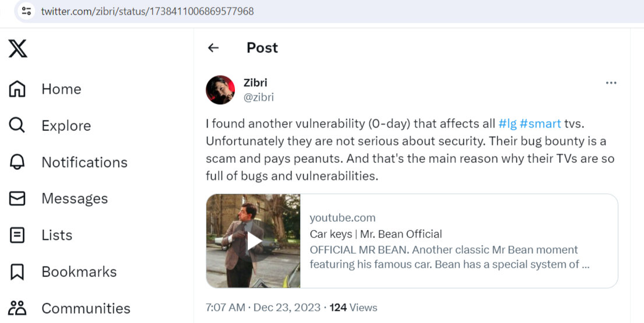Click the Notifications bell icon
This screenshot has height=323, width=644.
[x=17, y=162]
